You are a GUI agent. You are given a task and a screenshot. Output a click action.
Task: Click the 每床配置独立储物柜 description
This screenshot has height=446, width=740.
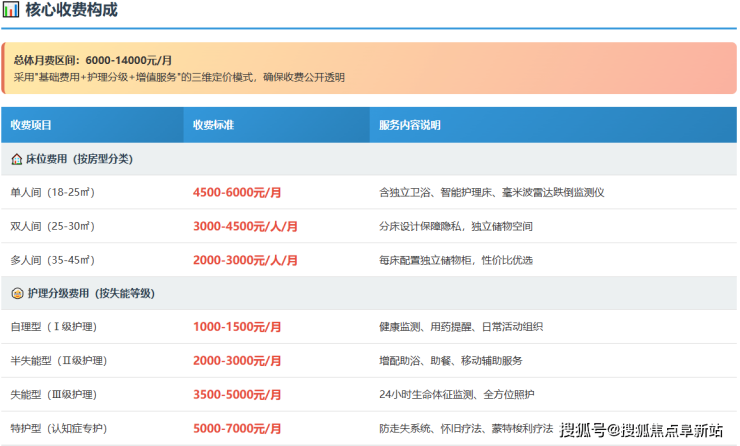456,260
